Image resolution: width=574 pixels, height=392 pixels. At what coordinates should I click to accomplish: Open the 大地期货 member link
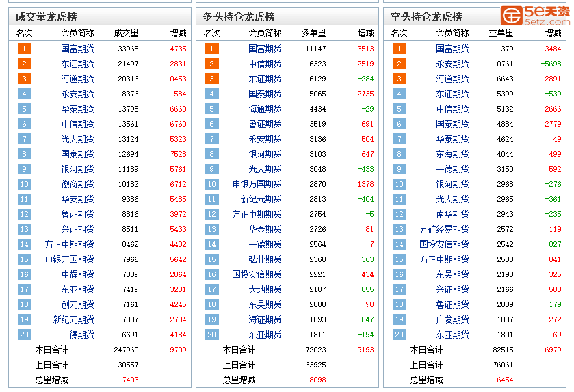pyautogui.click(x=265, y=289)
